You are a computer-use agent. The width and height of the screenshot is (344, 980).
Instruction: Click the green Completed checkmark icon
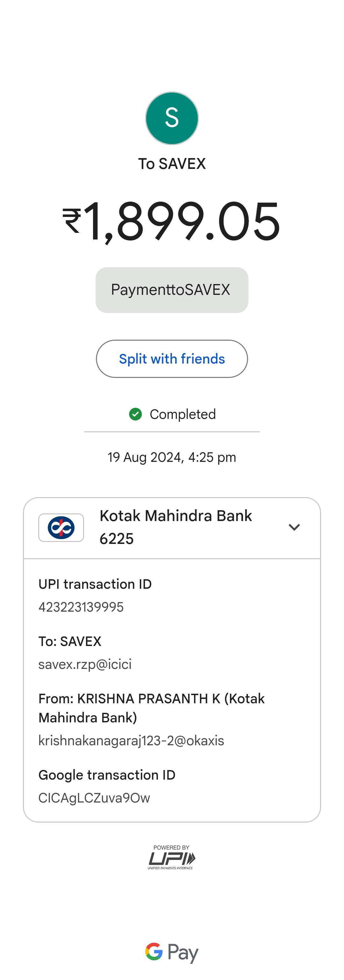(x=135, y=414)
